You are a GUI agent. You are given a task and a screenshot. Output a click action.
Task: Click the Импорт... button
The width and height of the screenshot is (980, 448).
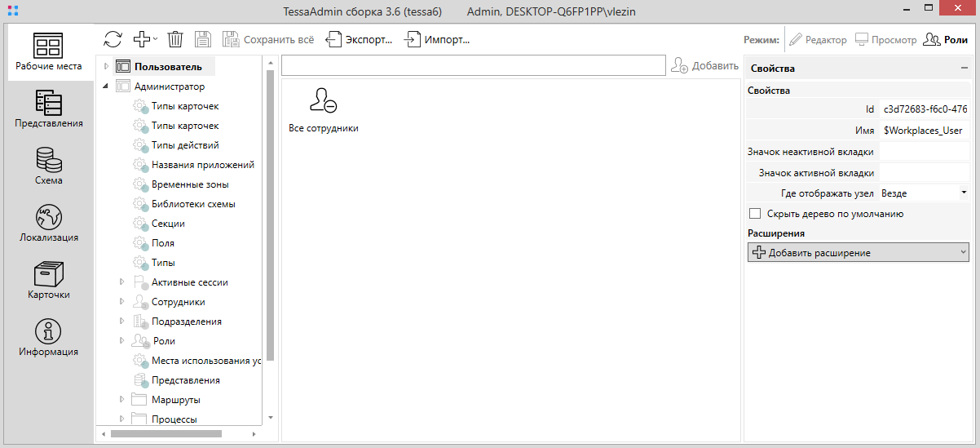pos(438,39)
